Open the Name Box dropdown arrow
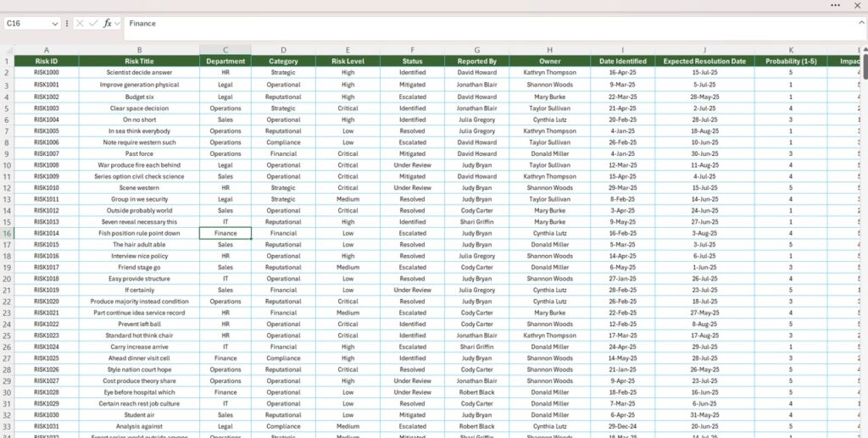 [x=55, y=24]
